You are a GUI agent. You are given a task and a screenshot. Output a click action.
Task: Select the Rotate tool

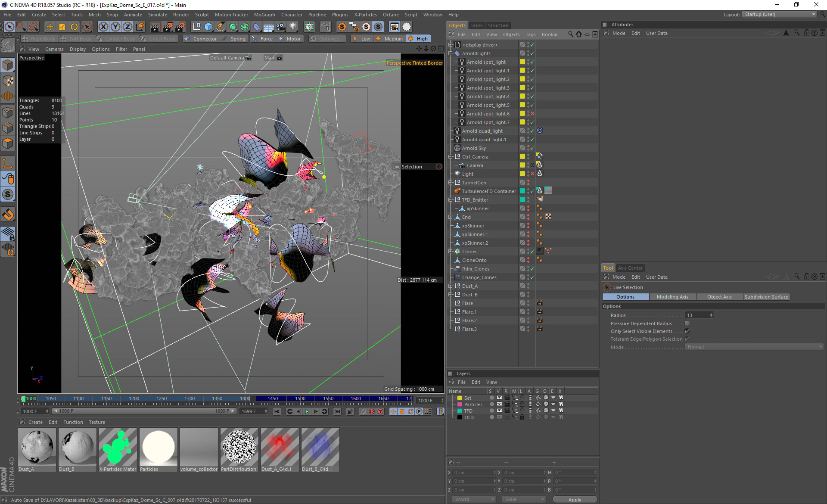click(x=74, y=27)
